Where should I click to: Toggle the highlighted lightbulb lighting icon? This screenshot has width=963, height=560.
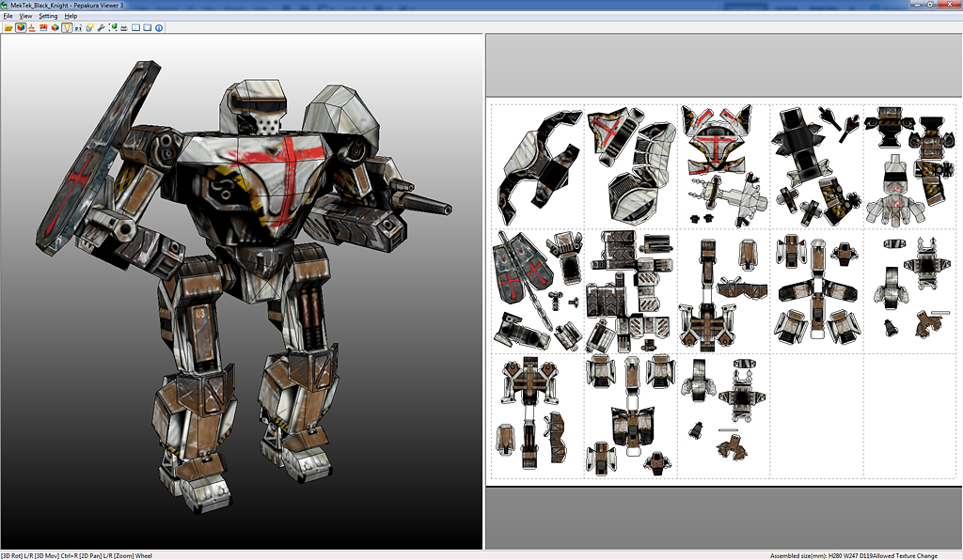click(67, 27)
